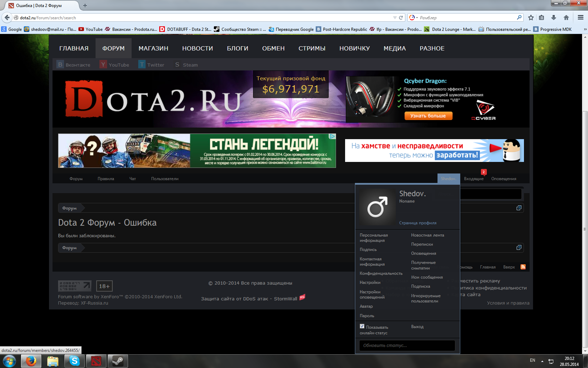Open Мои сообщения in the account menu

point(427,277)
